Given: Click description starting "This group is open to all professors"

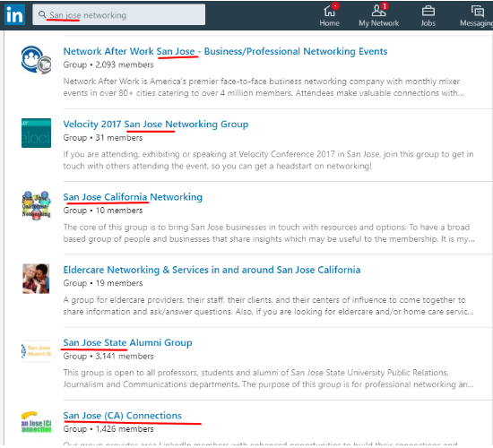Looking at the screenshot, I should point(268,378).
